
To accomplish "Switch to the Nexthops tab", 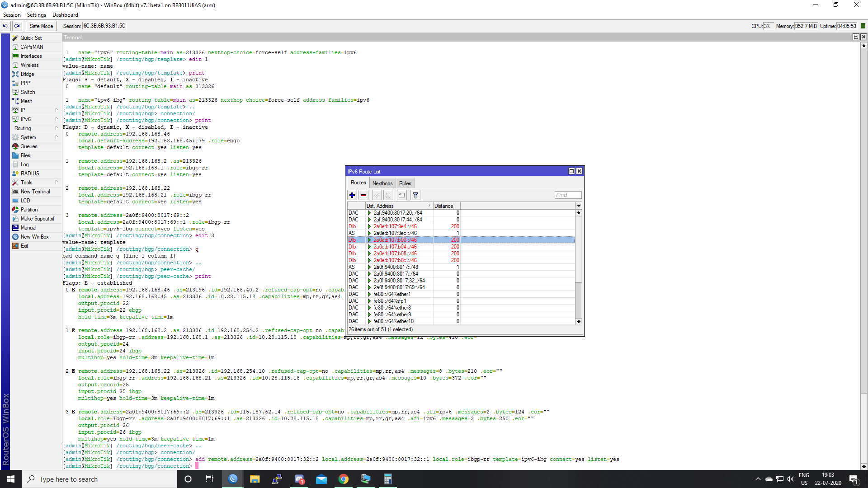I will 382,183.
